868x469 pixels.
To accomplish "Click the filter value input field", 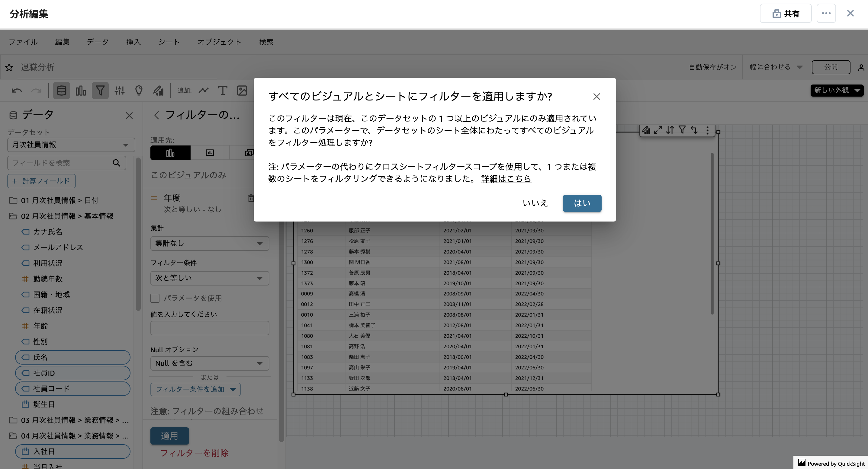I will click(x=210, y=328).
